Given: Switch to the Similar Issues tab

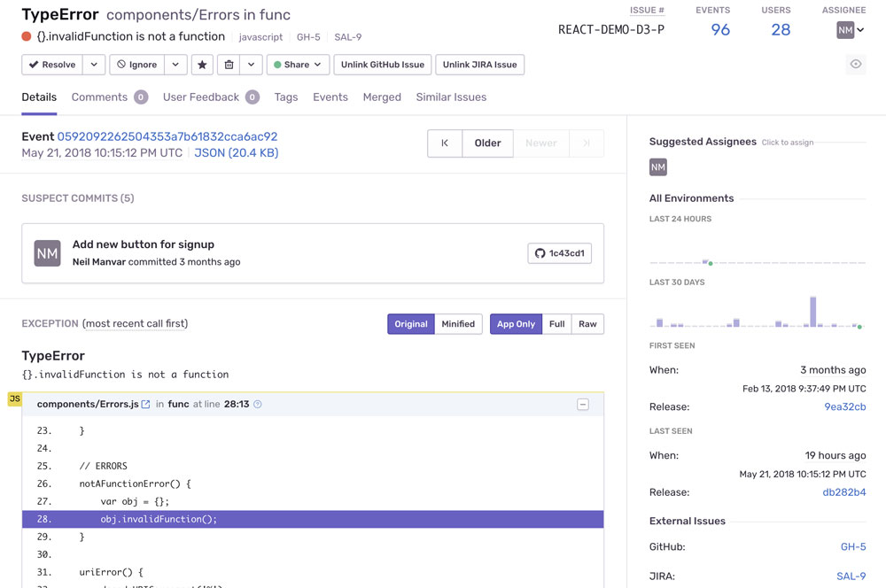Looking at the screenshot, I should point(451,97).
